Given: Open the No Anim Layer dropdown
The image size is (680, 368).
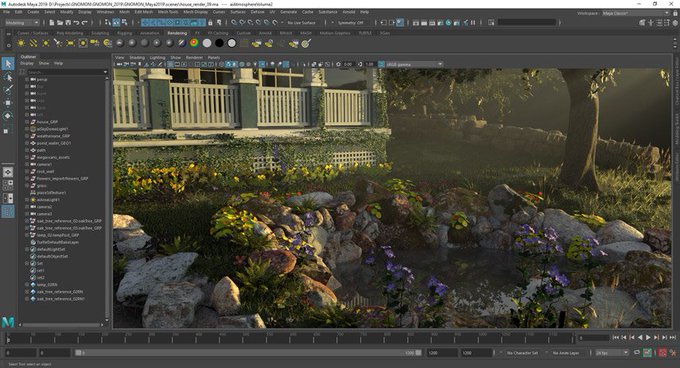Looking at the screenshot, I should point(566,353).
